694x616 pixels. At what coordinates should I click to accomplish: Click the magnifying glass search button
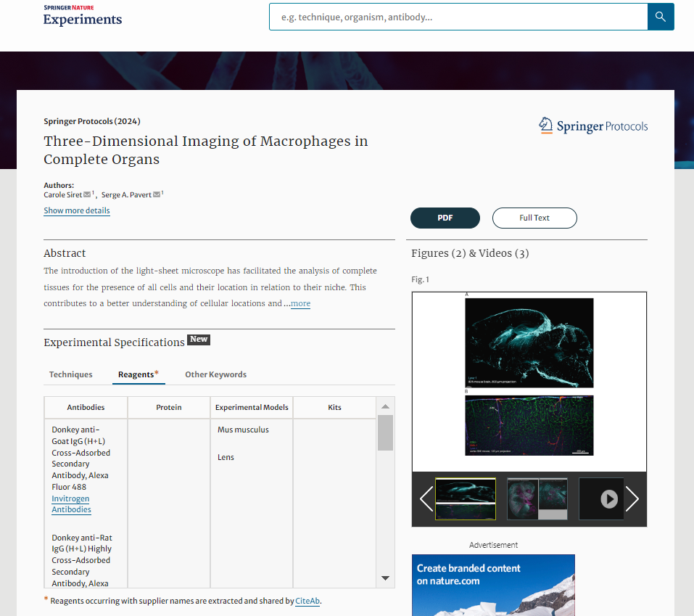(x=660, y=17)
